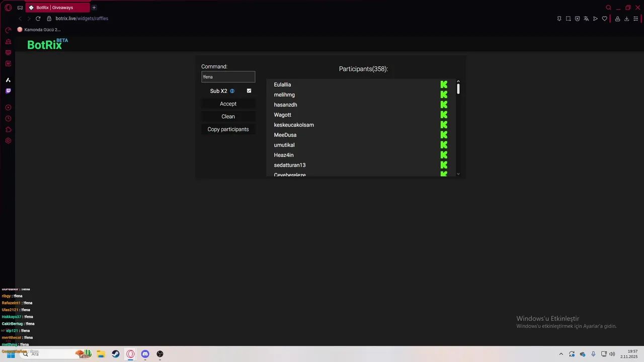Reload the botrix.live page
644x362 pixels.
38,19
